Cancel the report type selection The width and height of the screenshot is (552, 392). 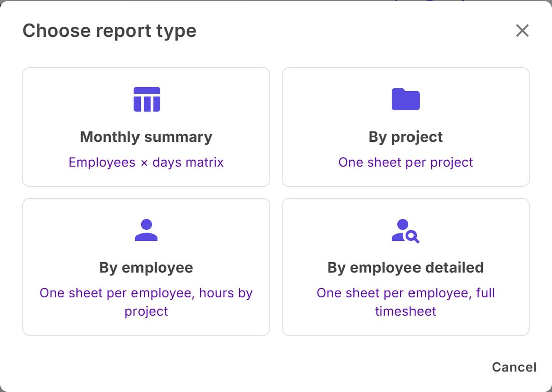pos(514,367)
